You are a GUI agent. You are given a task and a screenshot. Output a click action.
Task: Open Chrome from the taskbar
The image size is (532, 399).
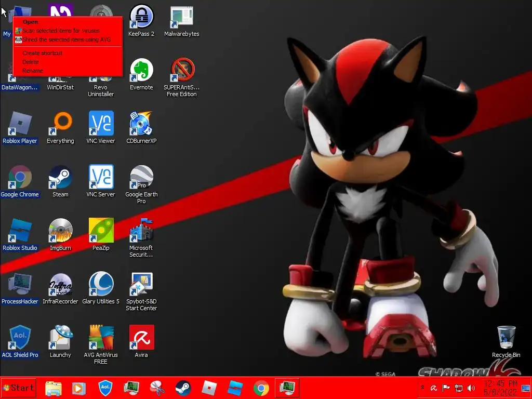261,388
